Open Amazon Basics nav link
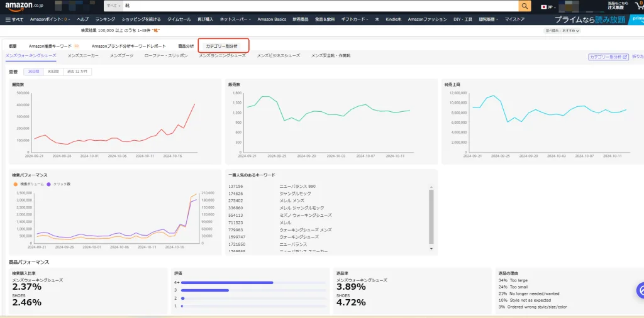 [x=272, y=19]
